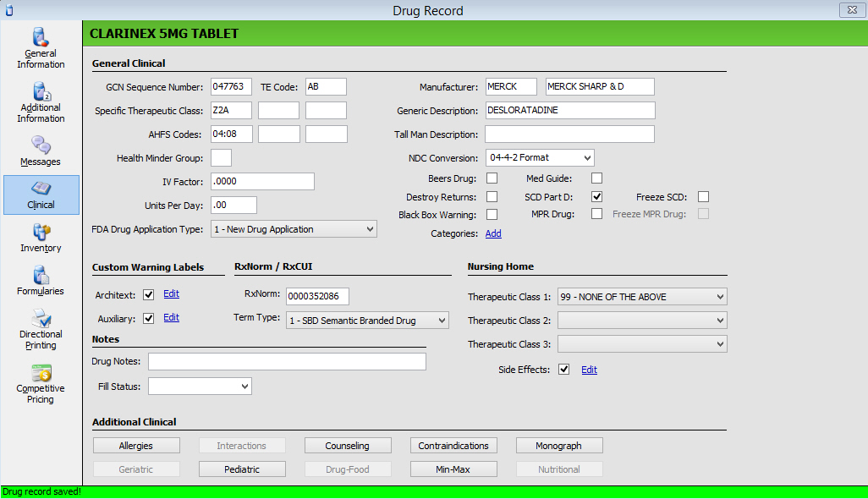
Task: Uncheck the Architext warning label checkbox
Action: click(x=148, y=294)
